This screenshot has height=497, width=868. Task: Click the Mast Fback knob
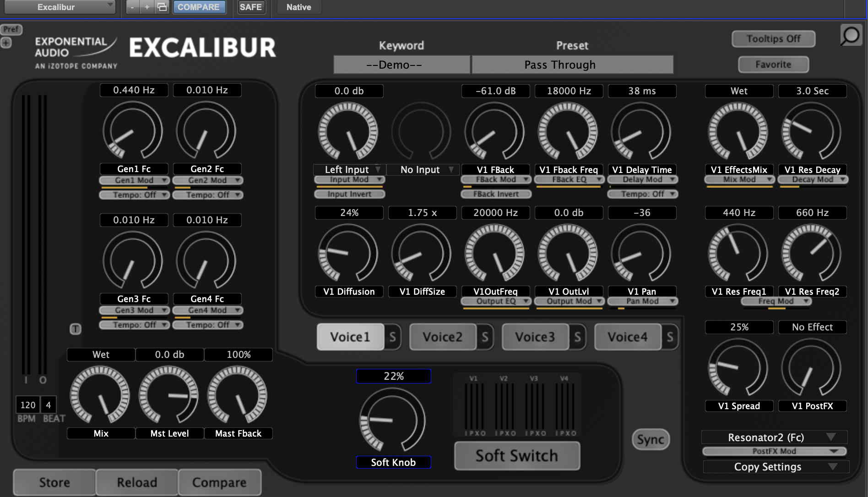coord(238,395)
